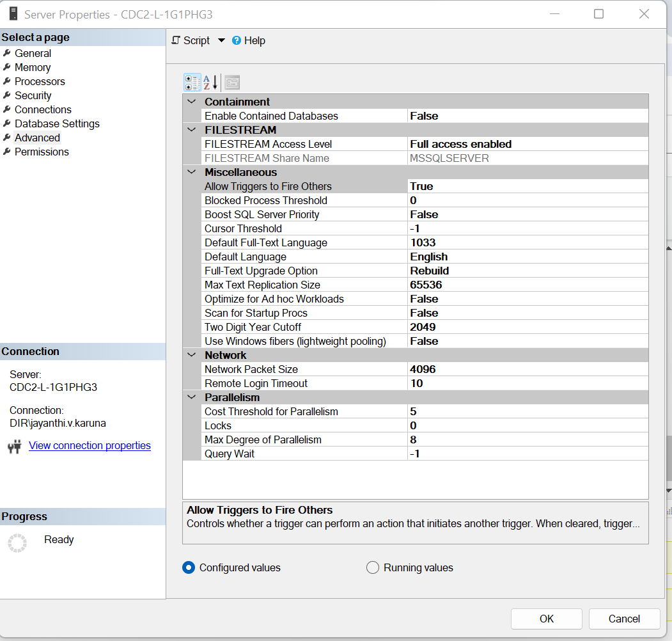Click the wrench icon beside Memory

coord(7,67)
